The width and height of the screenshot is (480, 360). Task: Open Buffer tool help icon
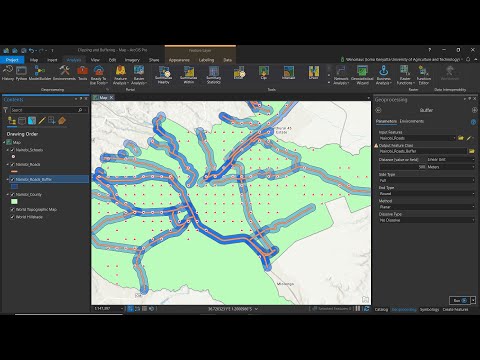click(x=473, y=122)
